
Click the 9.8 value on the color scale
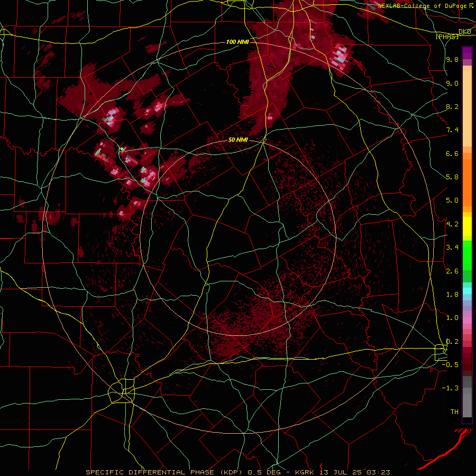452,60
